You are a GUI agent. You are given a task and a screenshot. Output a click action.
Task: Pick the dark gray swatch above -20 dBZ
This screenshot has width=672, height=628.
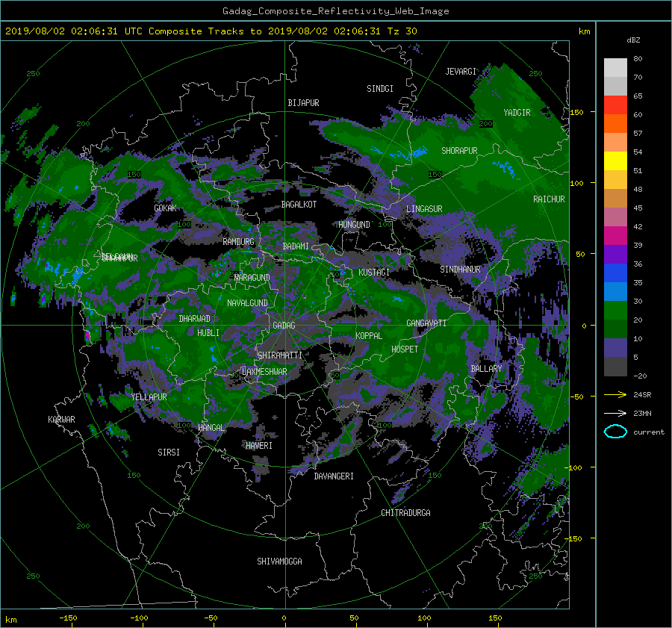click(x=615, y=367)
